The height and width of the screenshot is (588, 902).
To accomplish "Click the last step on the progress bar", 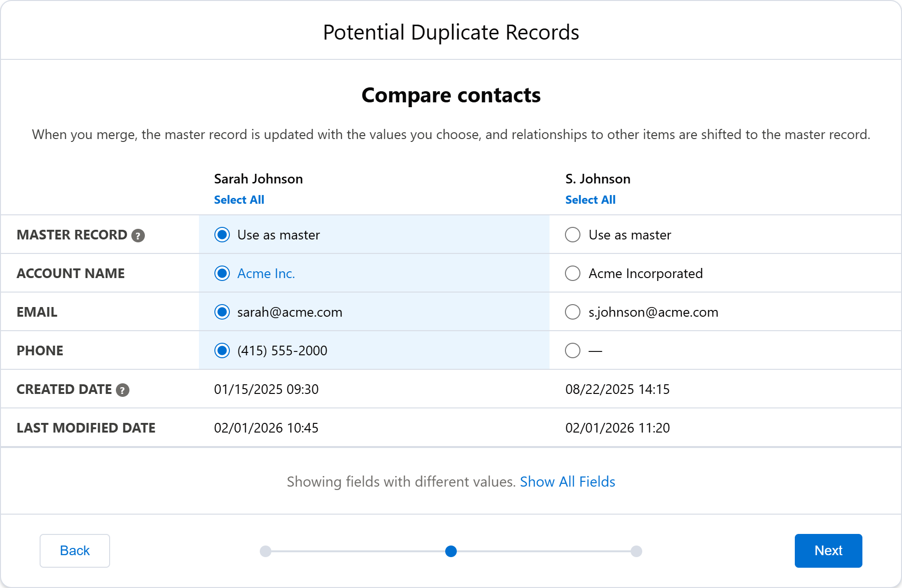I will 637,551.
